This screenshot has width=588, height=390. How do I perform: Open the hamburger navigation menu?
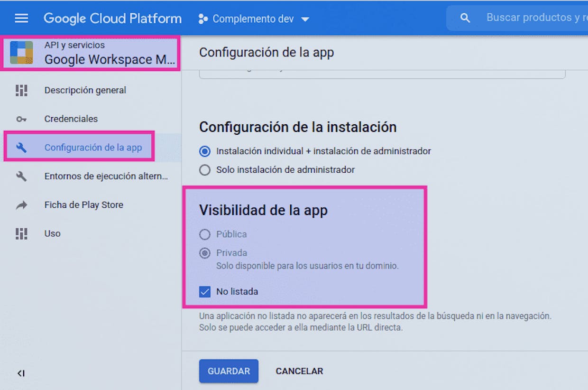21,19
